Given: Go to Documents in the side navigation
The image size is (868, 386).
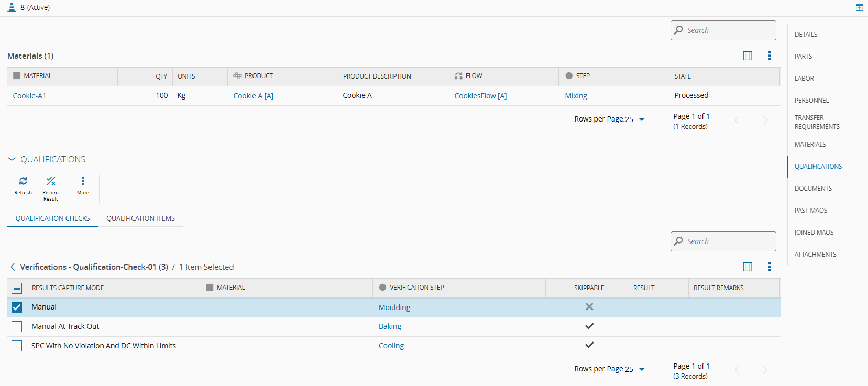Looking at the screenshot, I should coord(813,189).
